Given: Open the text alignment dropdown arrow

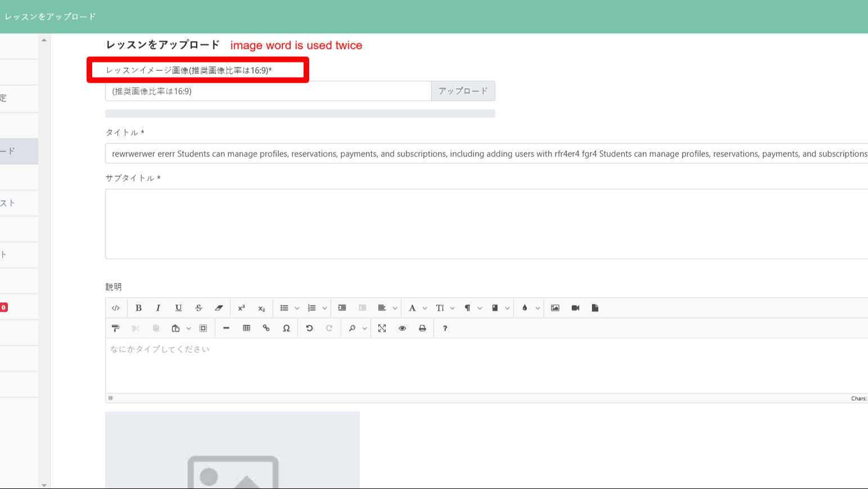Looking at the screenshot, I should click(x=395, y=308).
